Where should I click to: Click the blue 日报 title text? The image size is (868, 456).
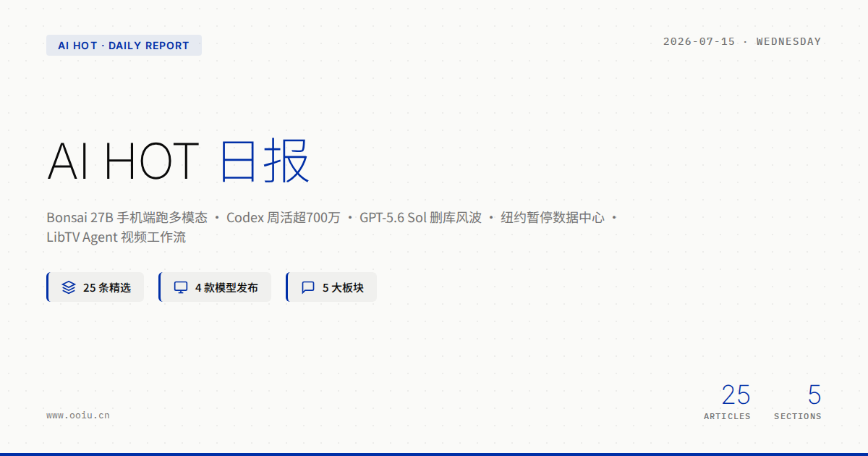point(265,161)
